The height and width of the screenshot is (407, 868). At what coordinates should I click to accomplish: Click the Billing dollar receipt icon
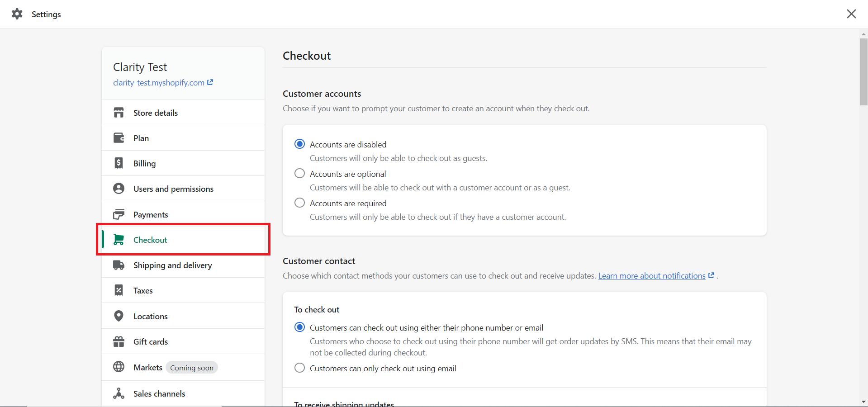(x=119, y=163)
